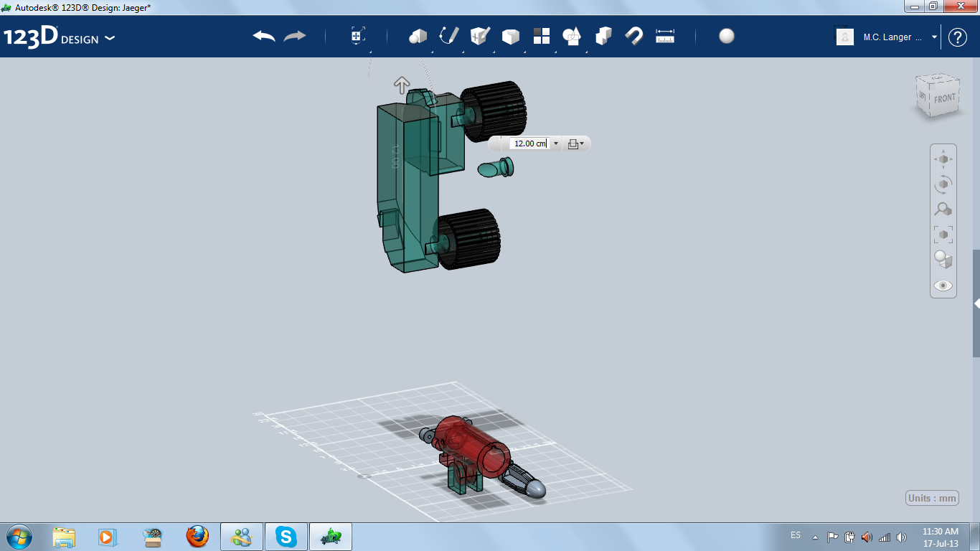Click the red speaker icon in tray
980x551 pixels.
pyautogui.click(x=867, y=537)
